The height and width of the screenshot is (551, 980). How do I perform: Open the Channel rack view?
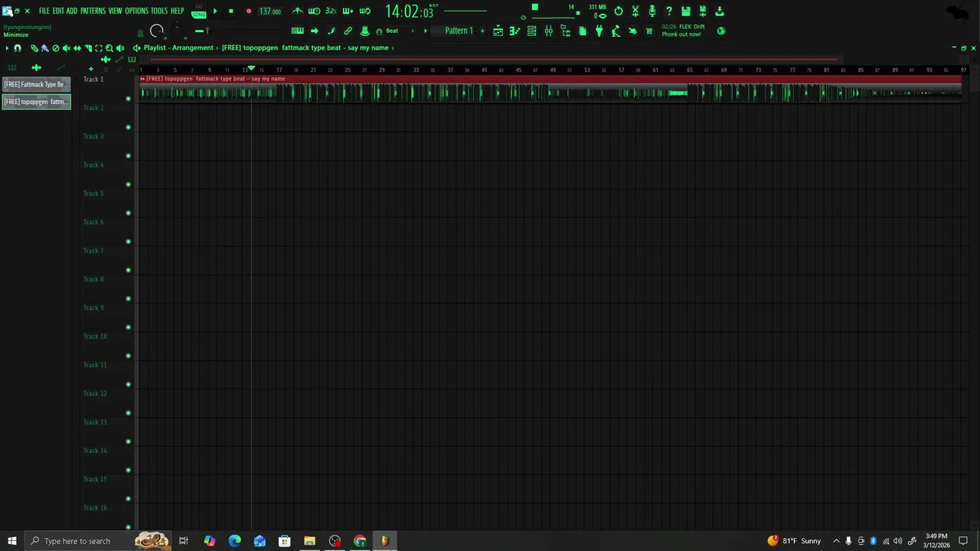click(x=531, y=31)
